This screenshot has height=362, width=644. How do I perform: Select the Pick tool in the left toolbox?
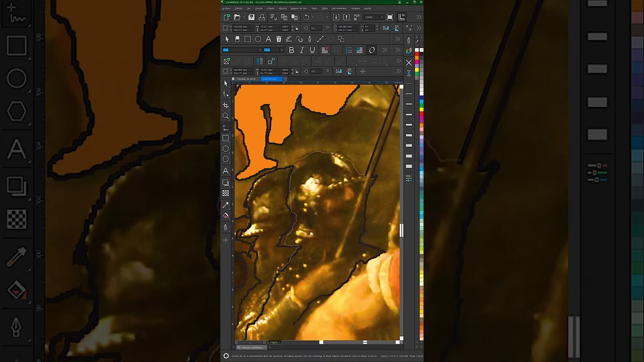[x=226, y=82]
